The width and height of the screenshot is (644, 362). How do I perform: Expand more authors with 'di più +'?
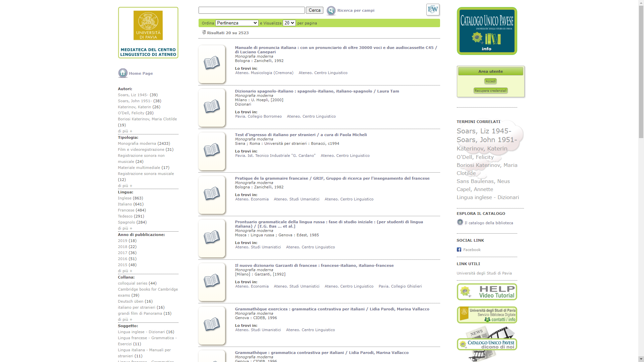[125, 131]
